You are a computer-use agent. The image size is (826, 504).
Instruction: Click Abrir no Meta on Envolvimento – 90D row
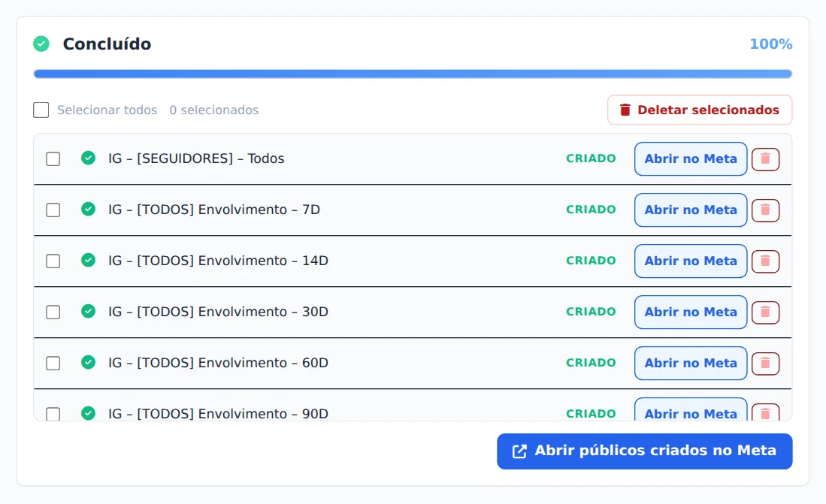pos(691,410)
